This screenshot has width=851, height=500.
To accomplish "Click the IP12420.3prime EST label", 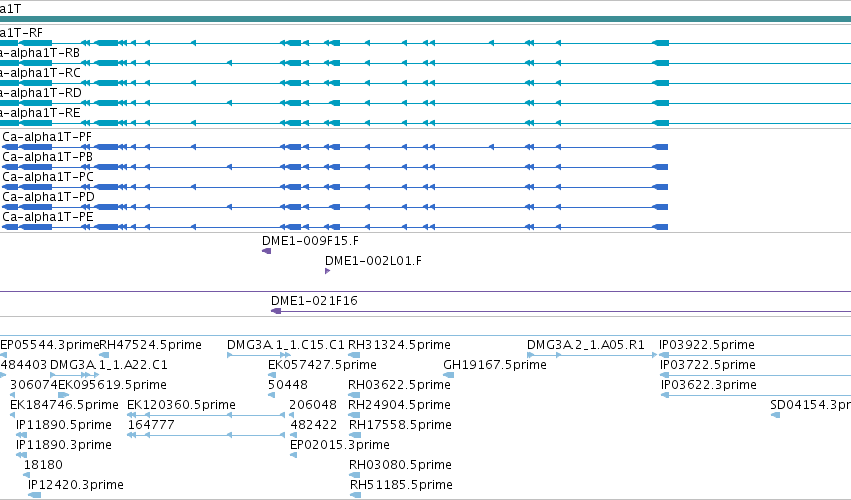I will point(76,485).
